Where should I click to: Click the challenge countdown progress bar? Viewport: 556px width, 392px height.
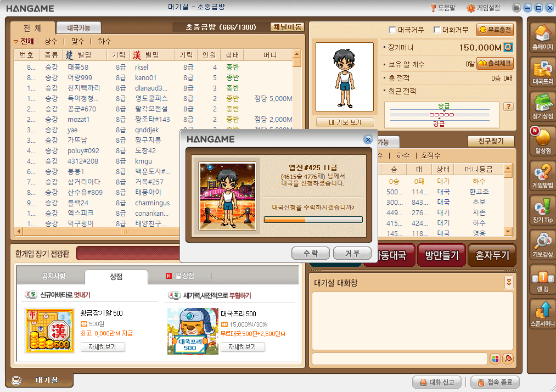pos(313,220)
